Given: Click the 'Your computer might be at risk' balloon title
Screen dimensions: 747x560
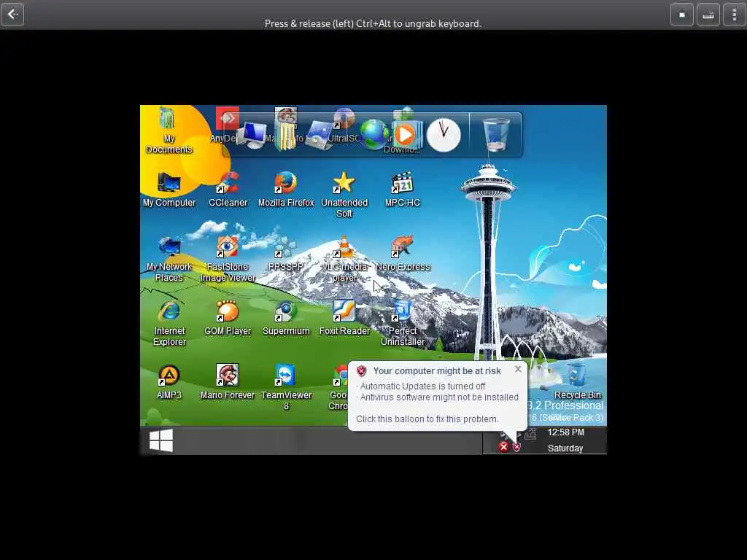Looking at the screenshot, I should pos(437,371).
